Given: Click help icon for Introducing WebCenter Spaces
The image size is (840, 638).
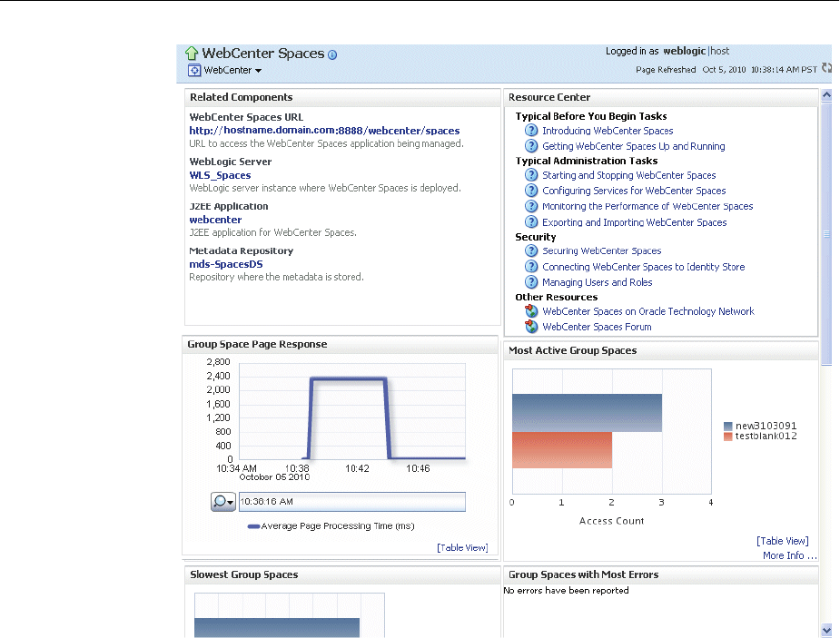Looking at the screenshot, I should click(531, 131).
